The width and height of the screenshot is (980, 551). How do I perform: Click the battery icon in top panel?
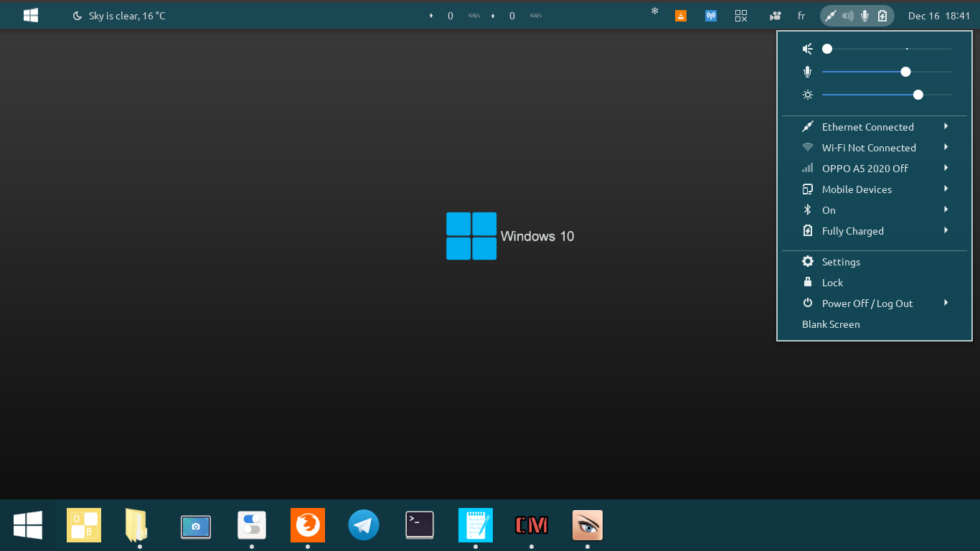coord(882,15)
